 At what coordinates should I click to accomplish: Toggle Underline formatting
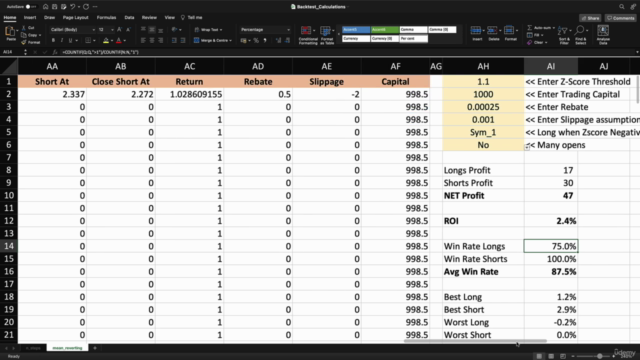(70, 40)
